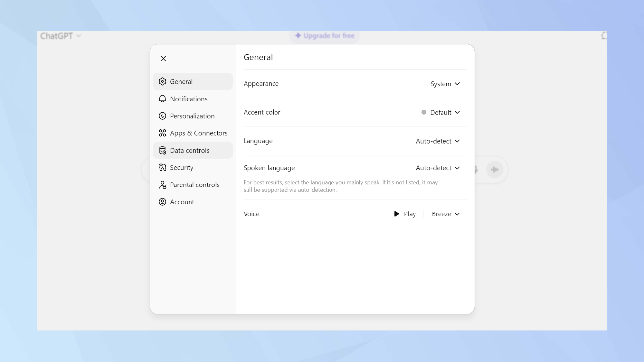Image resolution: width=644 pixels, height=362 pixels.
Task: Click the Account profile icon
Action: coord(162,202)
